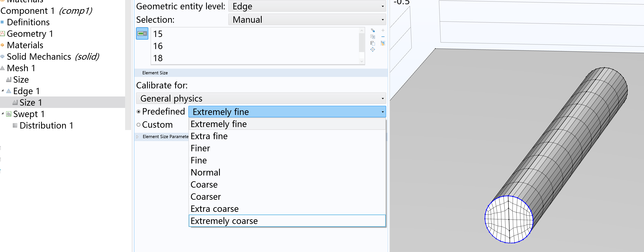Select the Custom radio button

[138, 125]
